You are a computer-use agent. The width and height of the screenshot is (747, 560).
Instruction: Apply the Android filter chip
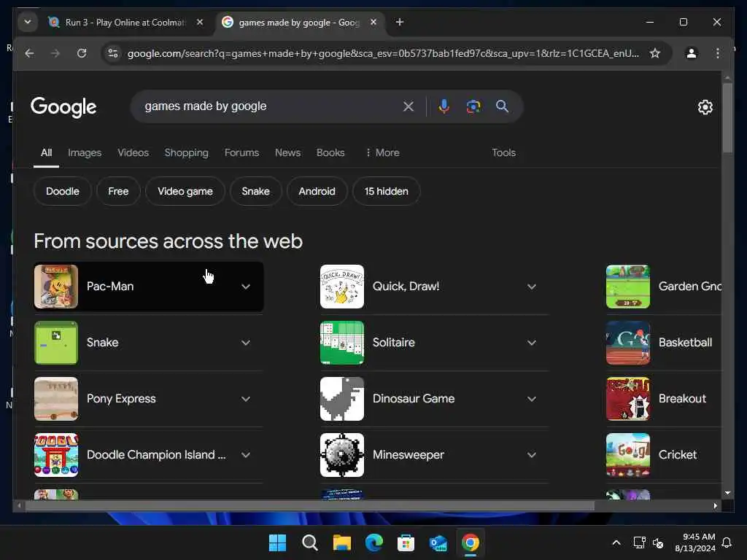click(317, 192)
